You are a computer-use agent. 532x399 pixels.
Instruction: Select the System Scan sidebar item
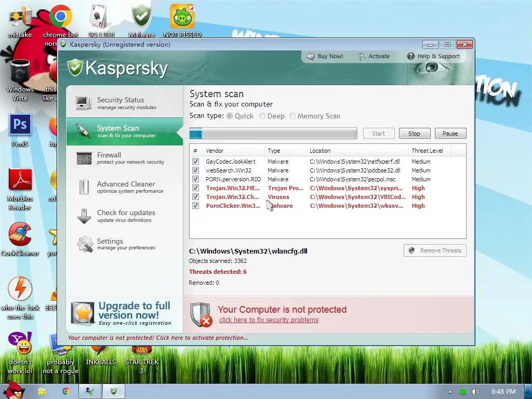point(124,131)
